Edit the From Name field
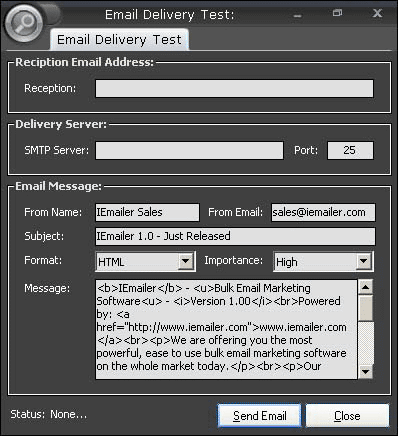Viewport: 398px width, 436px height. coord(147,212)
